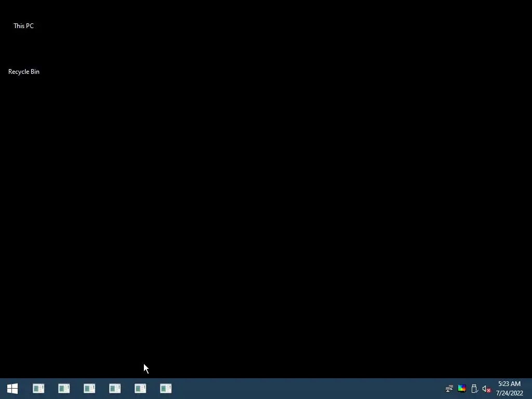
Task: Click the muted speaker volume icon
Action: [x=486, y=389]
